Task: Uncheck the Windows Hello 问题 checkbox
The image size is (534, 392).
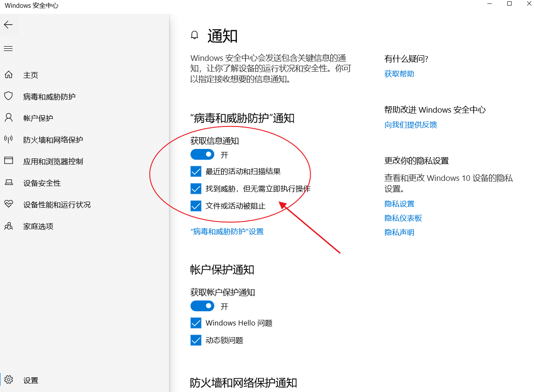Action: point(196,323)
